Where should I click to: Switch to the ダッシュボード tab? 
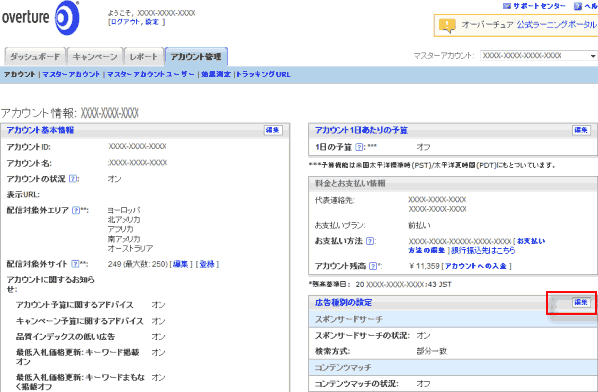tap(35, 57)
